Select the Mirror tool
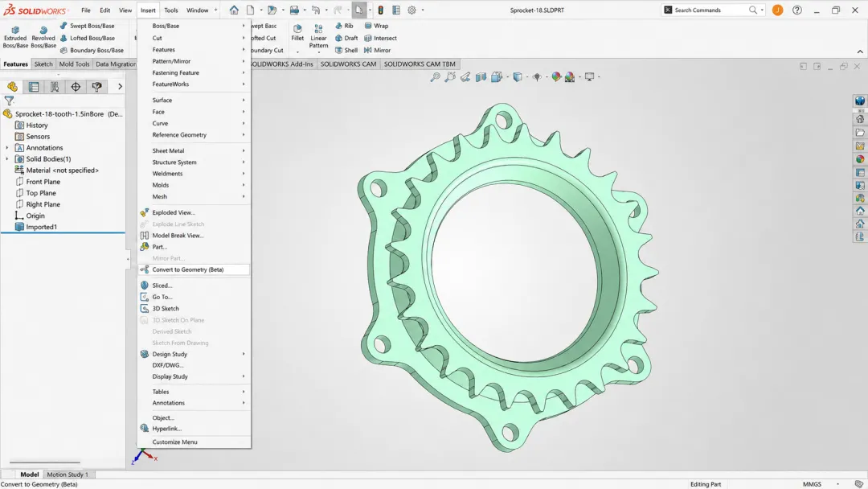 point(377,50)
